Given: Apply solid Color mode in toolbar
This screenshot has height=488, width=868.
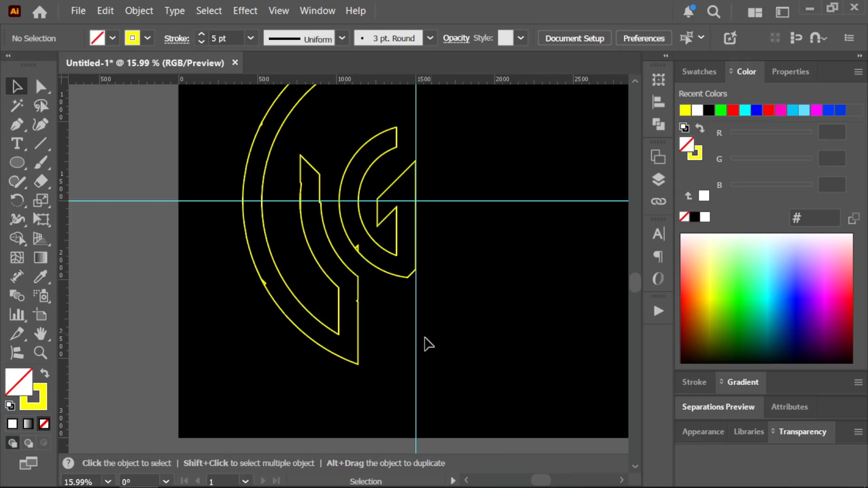Looking at the screenshot, I should tap(12, 424).
